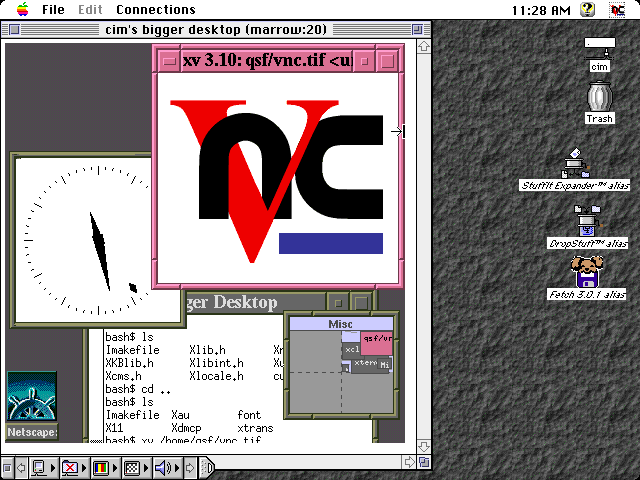This screenshot has height=480, width=640.
Task: Select the Trash icon on desktop
Action: click(x=599, y=102)
